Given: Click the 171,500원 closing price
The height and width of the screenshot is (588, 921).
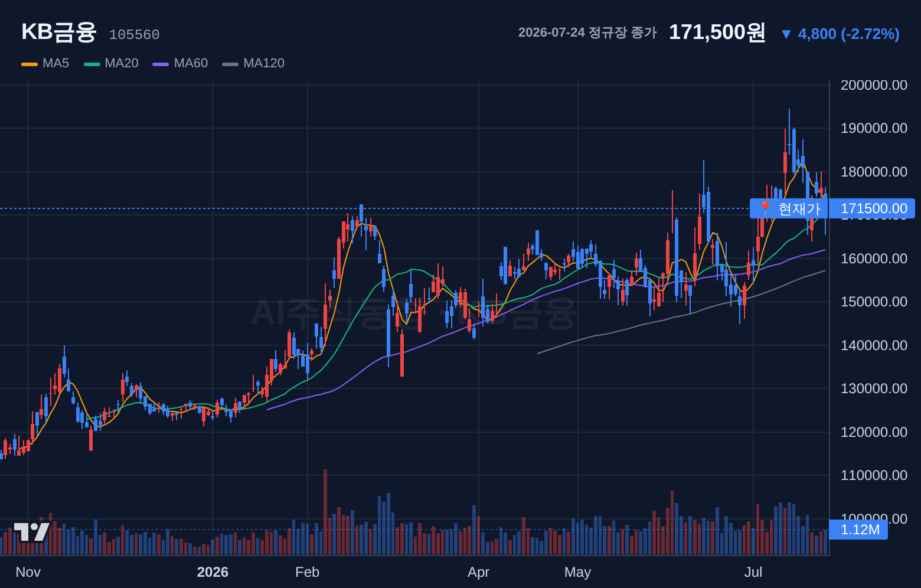Looking at the screenshot, I should pos(717,32).
